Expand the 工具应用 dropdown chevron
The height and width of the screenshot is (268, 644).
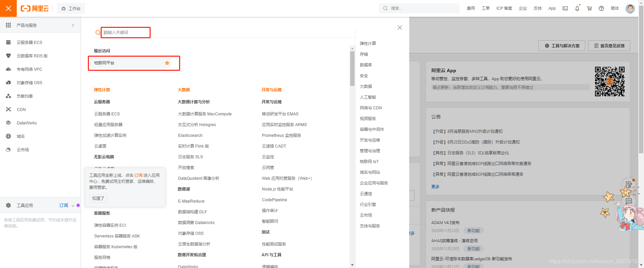[73, 206]
